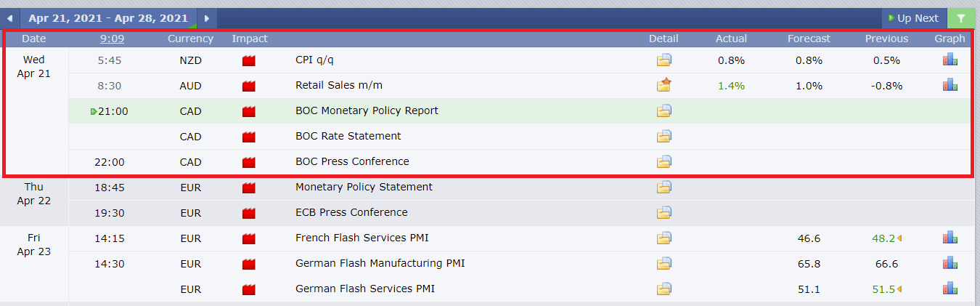Viewport: 980px width, 306px height.
Task: Click the Up Next button
Action: tap(913, 18)
